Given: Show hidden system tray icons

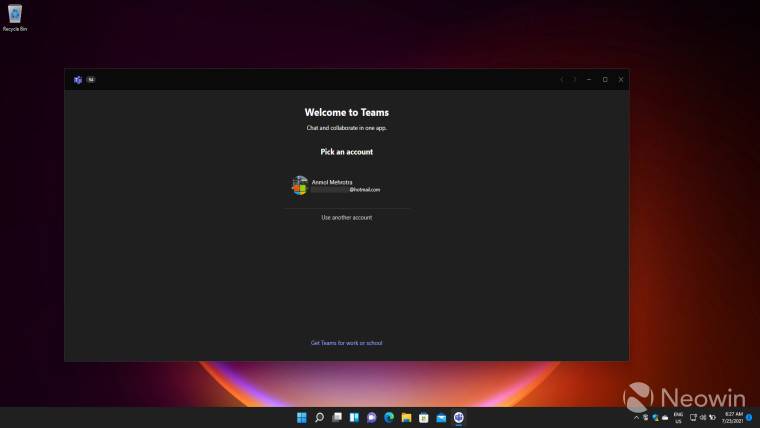Looking at the screenshot, I should tap(636, 417).
